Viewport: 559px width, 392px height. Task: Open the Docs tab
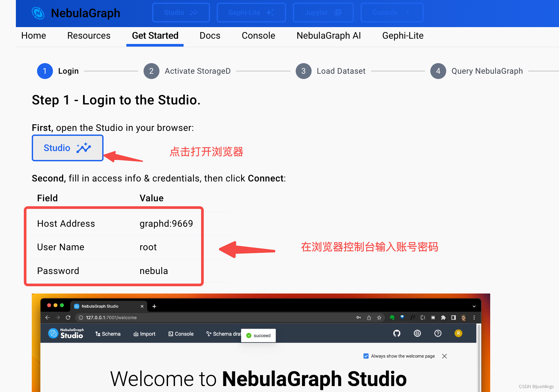click(210, 36)
